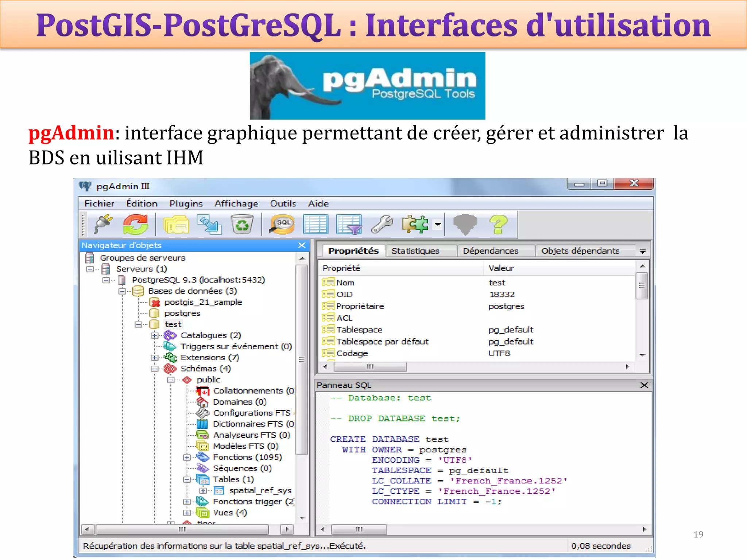
Task: Switch to the Dépendances tab
Action: (490, 251)
